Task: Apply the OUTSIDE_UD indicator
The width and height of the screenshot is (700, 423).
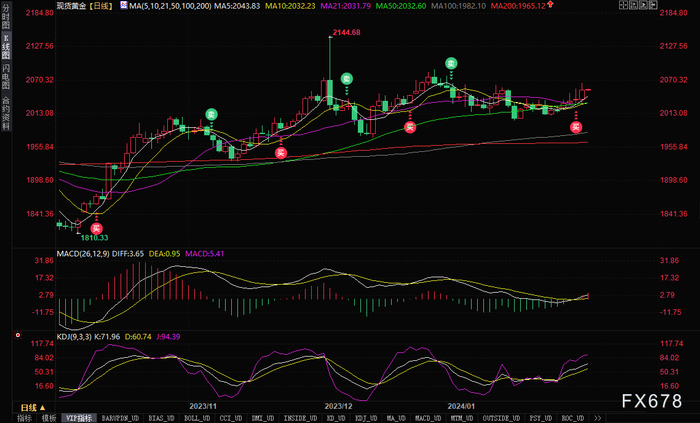Action: 501,418
